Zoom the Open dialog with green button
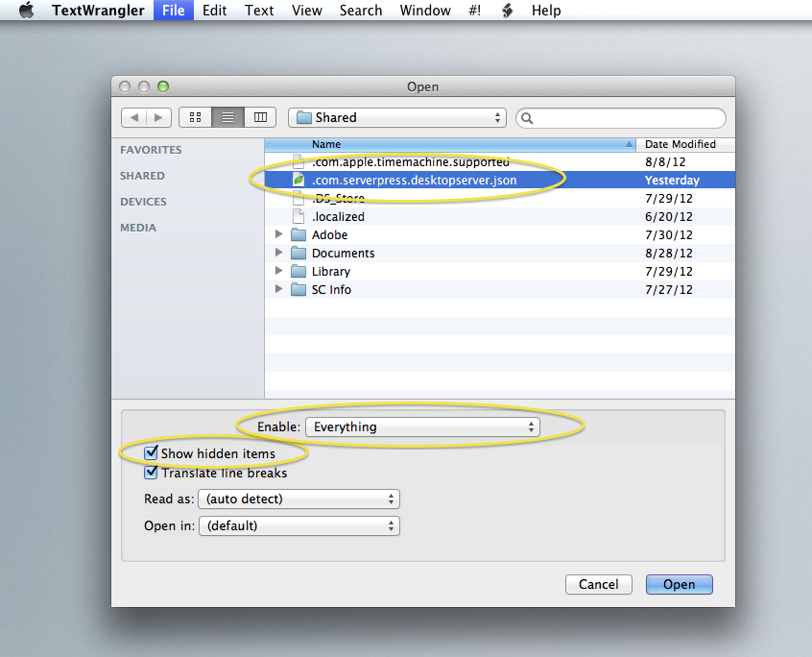 (163, 86)
